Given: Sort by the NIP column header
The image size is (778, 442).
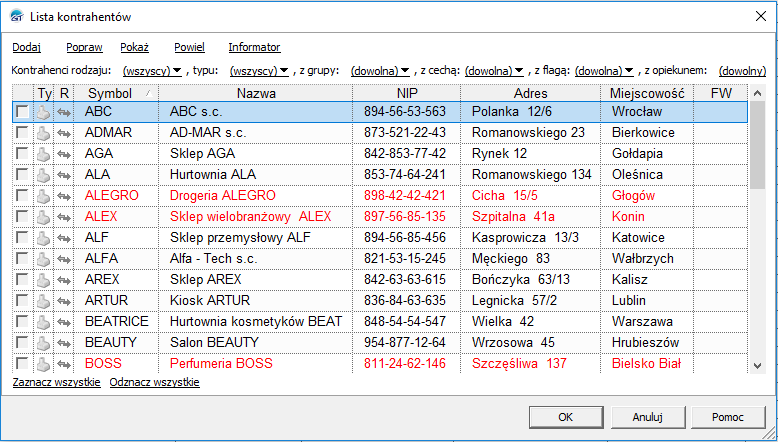Looking at the screenshot, I should click(x=407, y=93).
